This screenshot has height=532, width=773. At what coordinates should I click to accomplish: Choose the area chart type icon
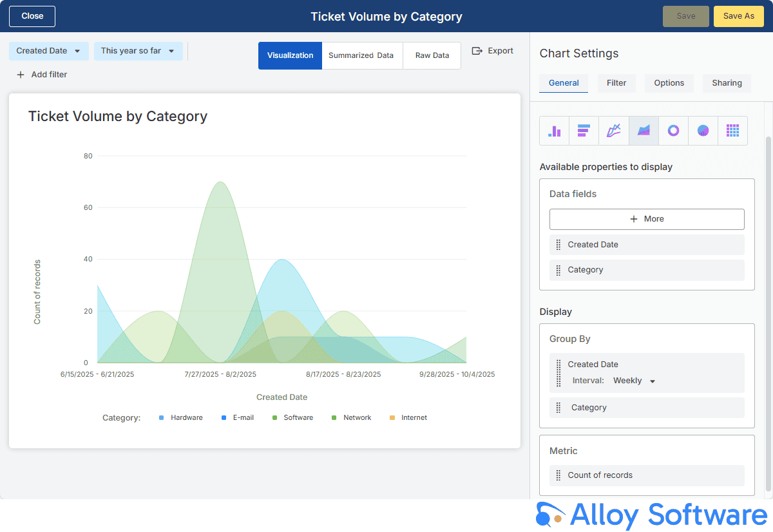tap(644, 131)
